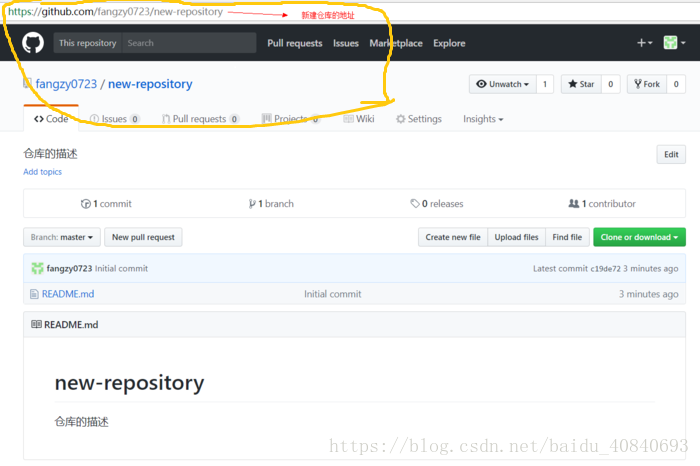Fork the repository

[x=647, y=84]
